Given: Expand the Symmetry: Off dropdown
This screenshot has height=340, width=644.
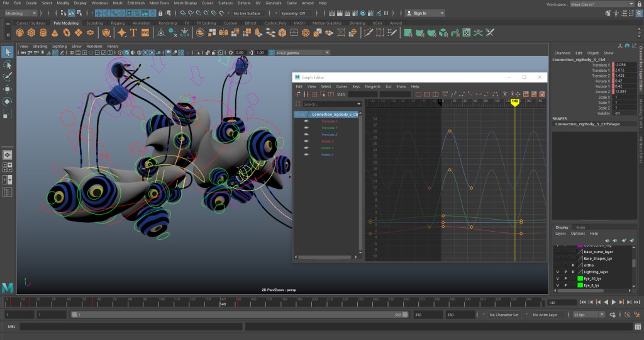Looking at the screenshot, I should pyautogui.click(x=294, y=13).
